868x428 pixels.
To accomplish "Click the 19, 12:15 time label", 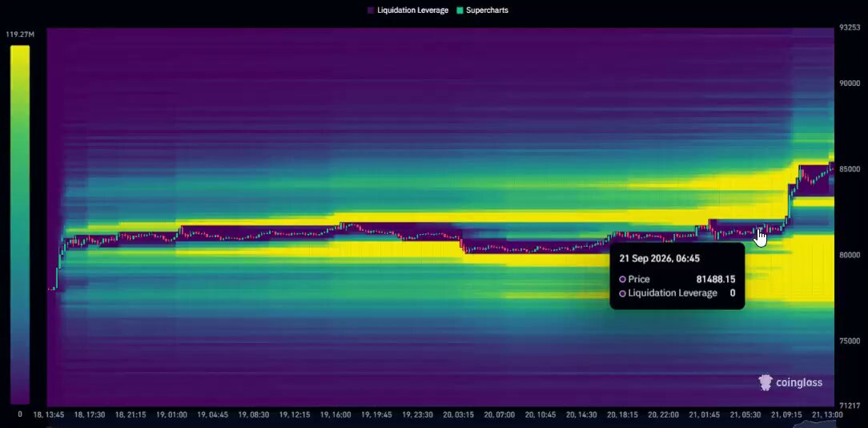I will click(295, 414).
